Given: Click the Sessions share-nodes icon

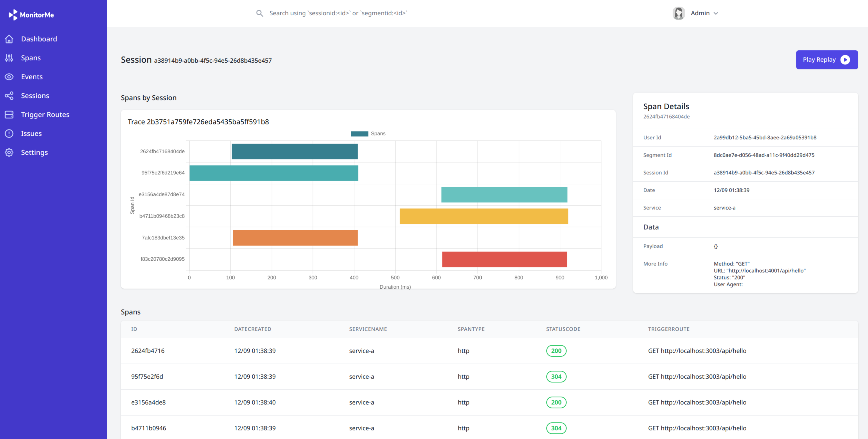Looking at the screenshot, I should pyautogui.click(x=9, y=96).
